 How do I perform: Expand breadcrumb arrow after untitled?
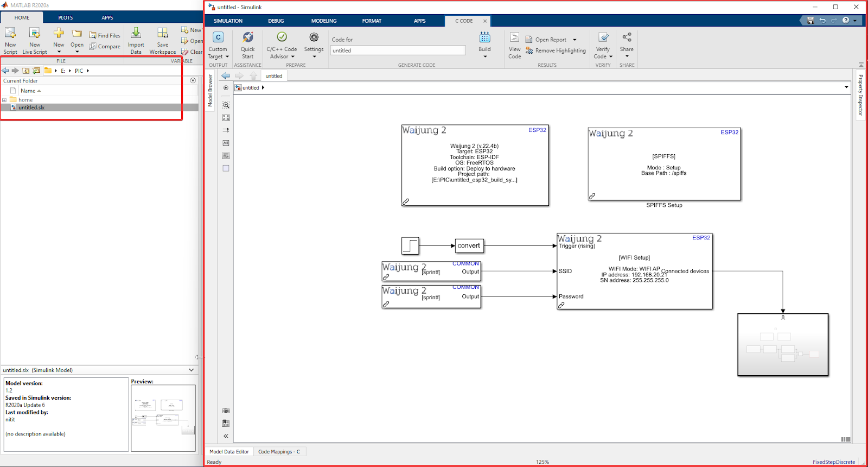coord(263,87)
